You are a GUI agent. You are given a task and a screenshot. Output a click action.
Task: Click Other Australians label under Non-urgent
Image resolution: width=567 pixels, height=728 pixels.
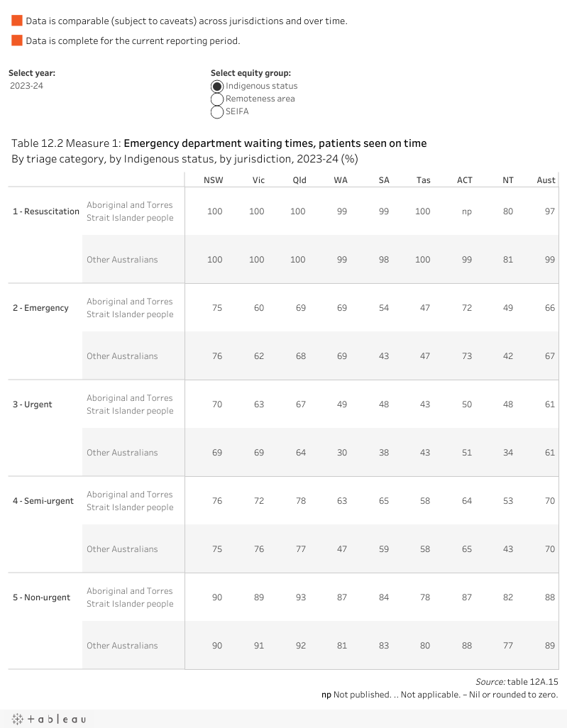(x=122, y=646)
